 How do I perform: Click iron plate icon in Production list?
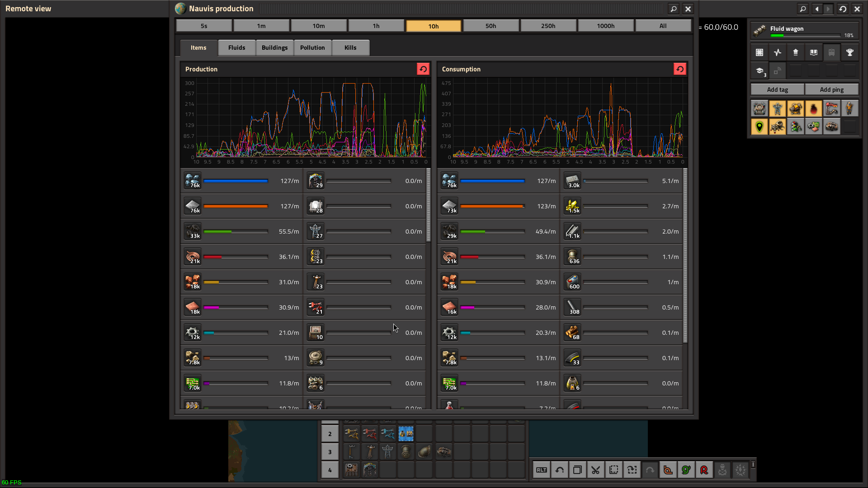pyautogui.click(x=193, y=206)
